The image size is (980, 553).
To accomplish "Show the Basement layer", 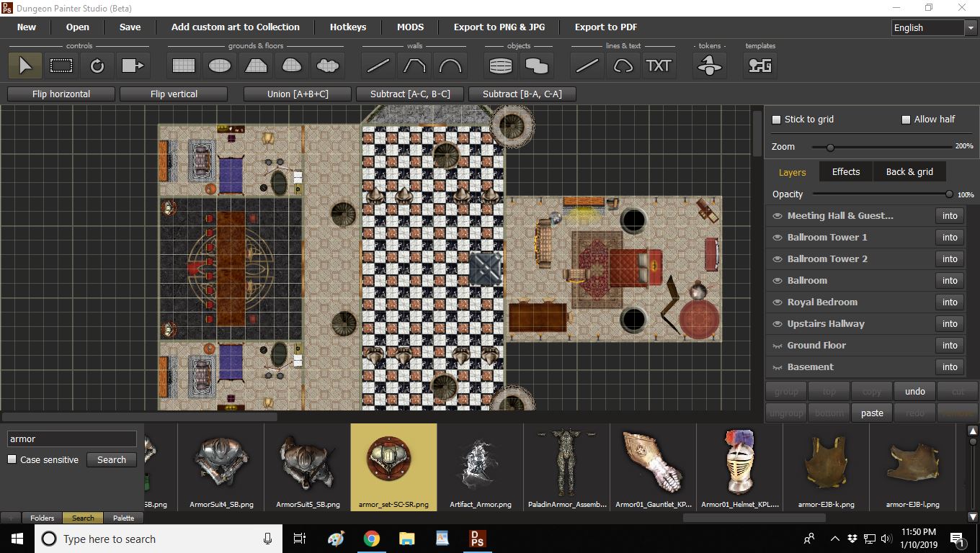I will tap(778, 367).
